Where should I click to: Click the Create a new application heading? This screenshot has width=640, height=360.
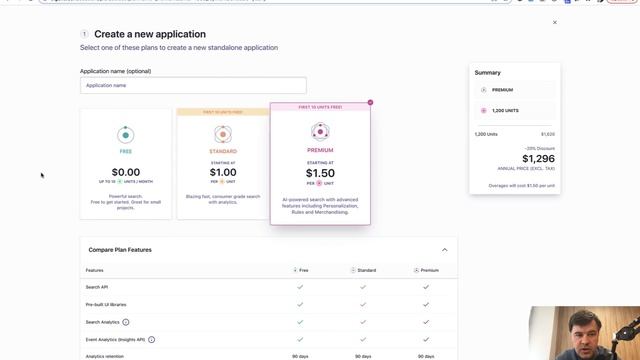(150, 34)
